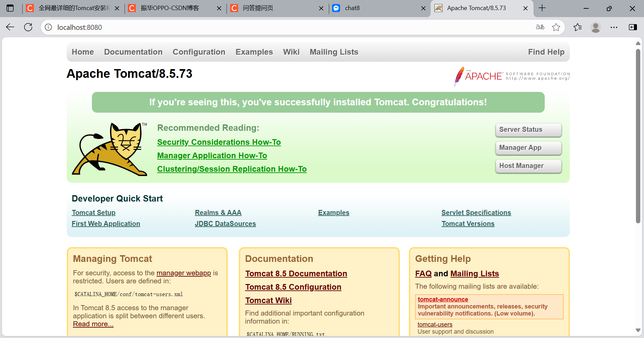Open Mailing Lists link in Getting Help
644x338 pixels.
pyautogui.click(x=475, y=274)
